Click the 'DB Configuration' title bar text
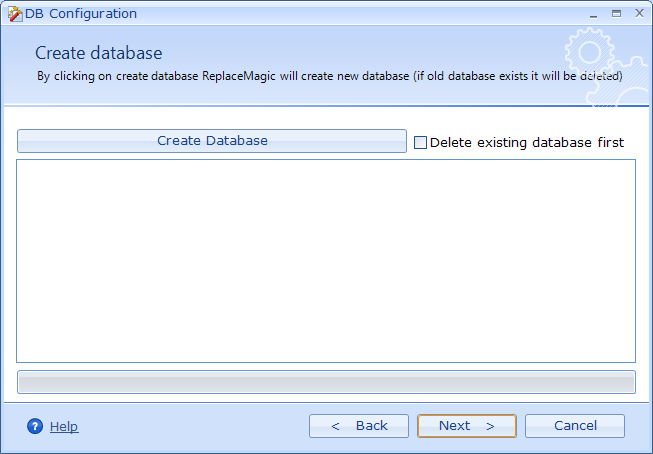 click(x=81, y=14)
